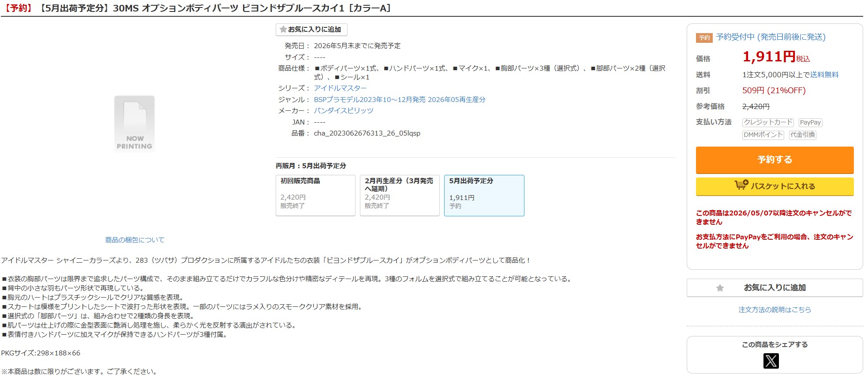868x385 pixels.
Task: Click the orange 予約する button
Action: (774, 160)
